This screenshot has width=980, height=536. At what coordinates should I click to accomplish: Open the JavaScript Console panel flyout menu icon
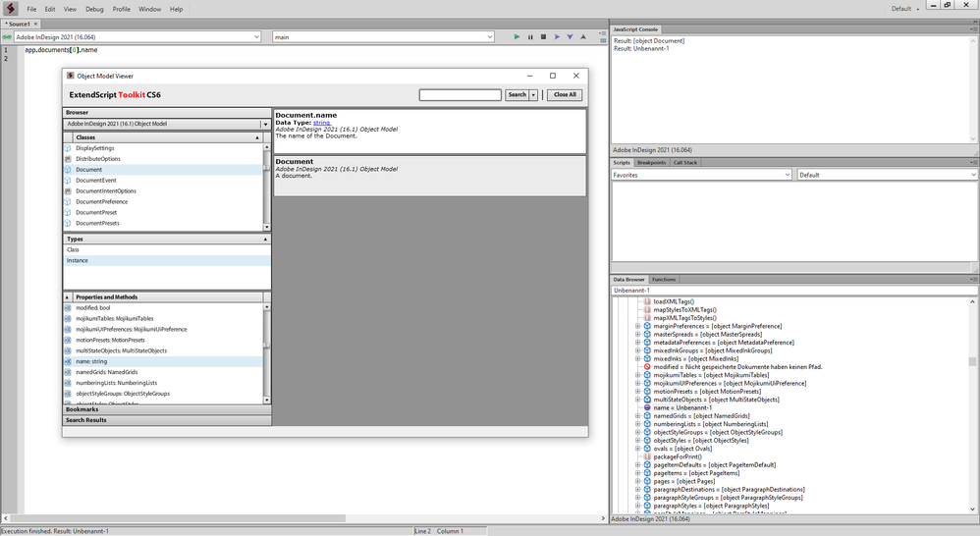point(974,29)
